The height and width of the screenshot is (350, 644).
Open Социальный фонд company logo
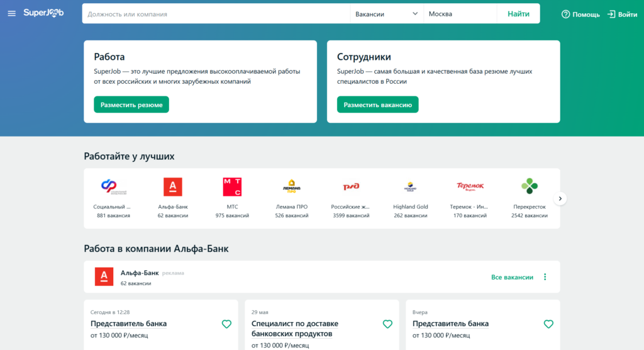tap(113, 187)
